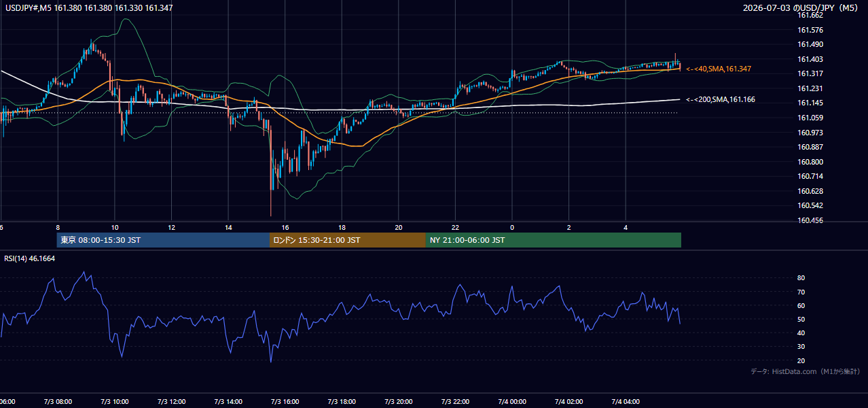The height and width of the screenshot is (408, 868).
Task: Click the hour 18 tick under price chart
Action: [x=342, y=228]
